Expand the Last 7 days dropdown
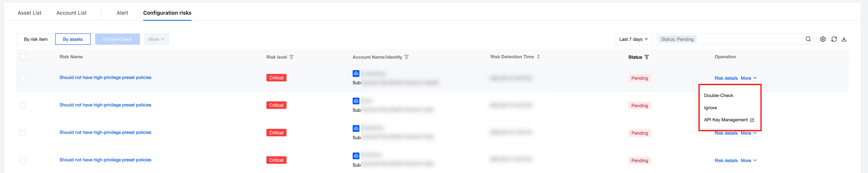Screen dimensions: 868x173 pos(634,39)
